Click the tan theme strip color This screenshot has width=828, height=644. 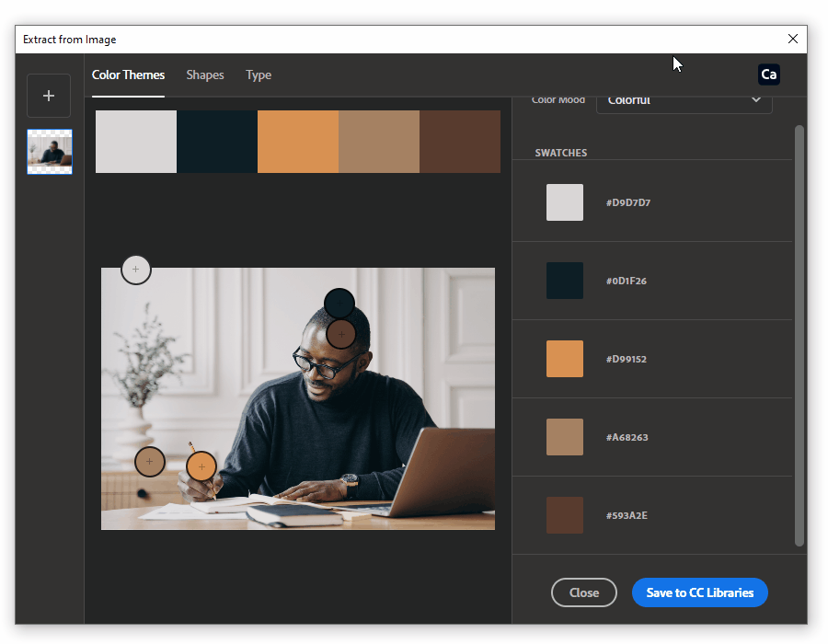[x=379, y=142]
